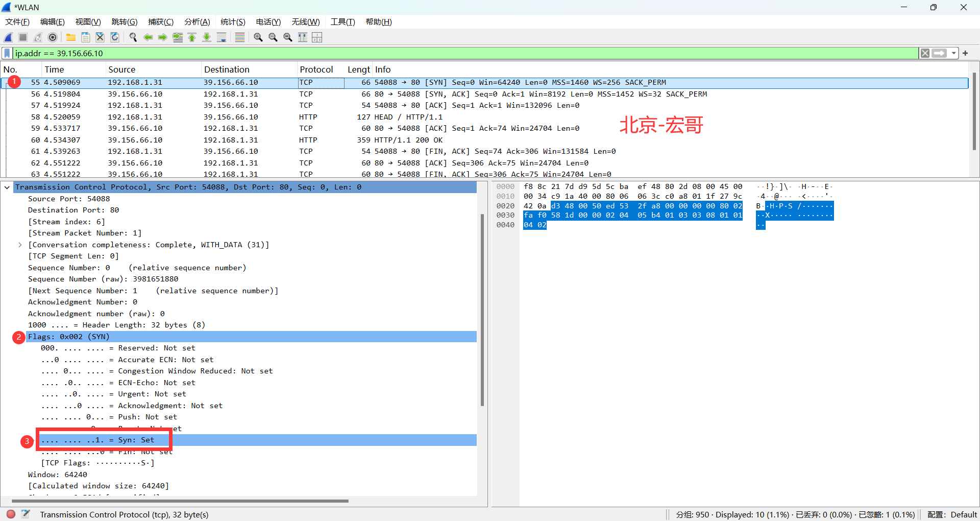Find a packet with the magnifier icon
Screen dimensions: 980x521
[133, 37]
